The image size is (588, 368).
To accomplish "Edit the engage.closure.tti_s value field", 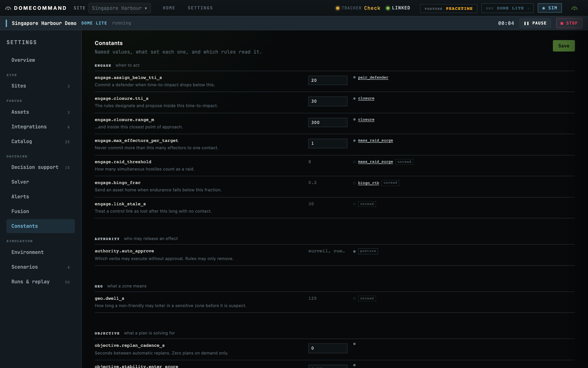I will (328, 101).
